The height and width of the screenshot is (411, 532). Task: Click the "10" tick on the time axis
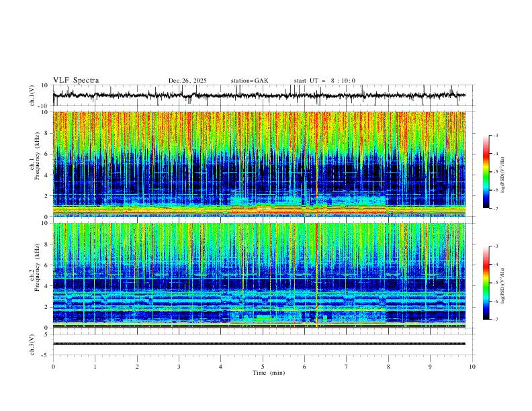coord(472,367)
